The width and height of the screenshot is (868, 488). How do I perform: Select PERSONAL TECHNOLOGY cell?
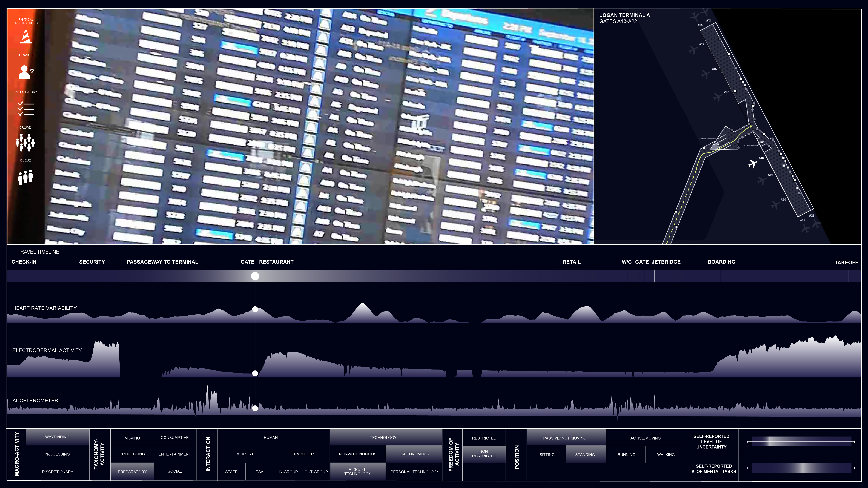coord(414,472)
